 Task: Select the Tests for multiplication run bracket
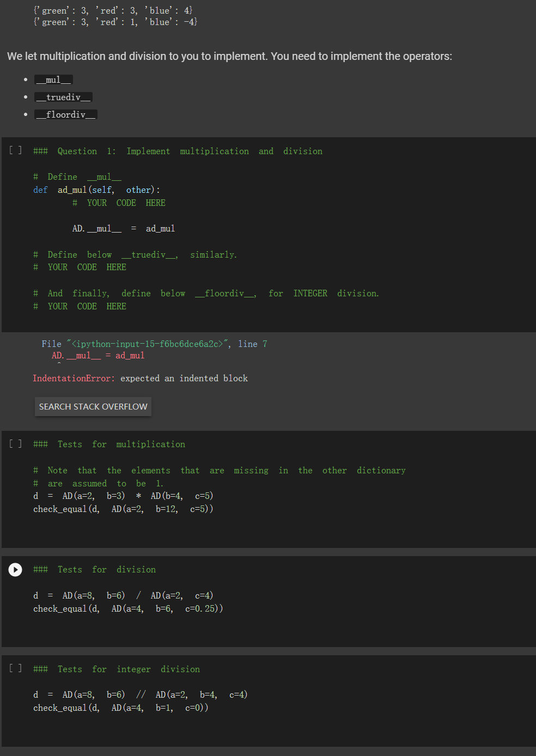[15, 444]
